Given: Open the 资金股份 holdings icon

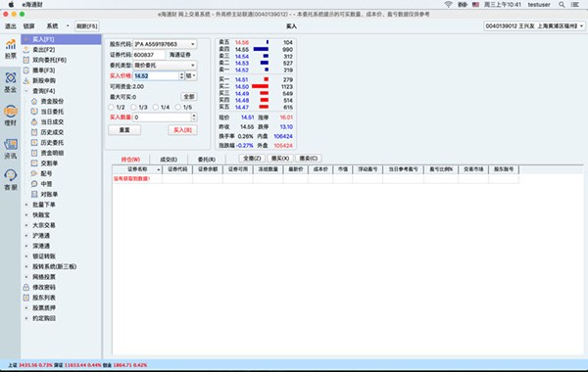Looking at the screenshot, I should [34, 101].
